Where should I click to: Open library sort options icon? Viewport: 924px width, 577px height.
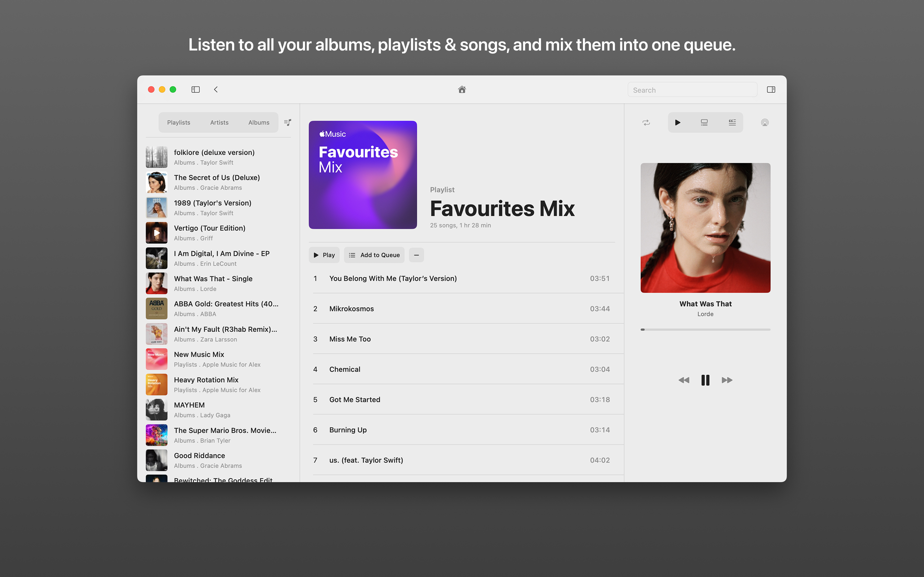tap(288, 123)
